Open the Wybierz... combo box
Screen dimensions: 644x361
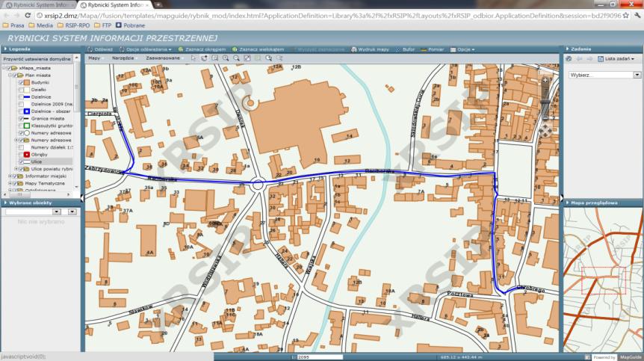coord(604,75)
